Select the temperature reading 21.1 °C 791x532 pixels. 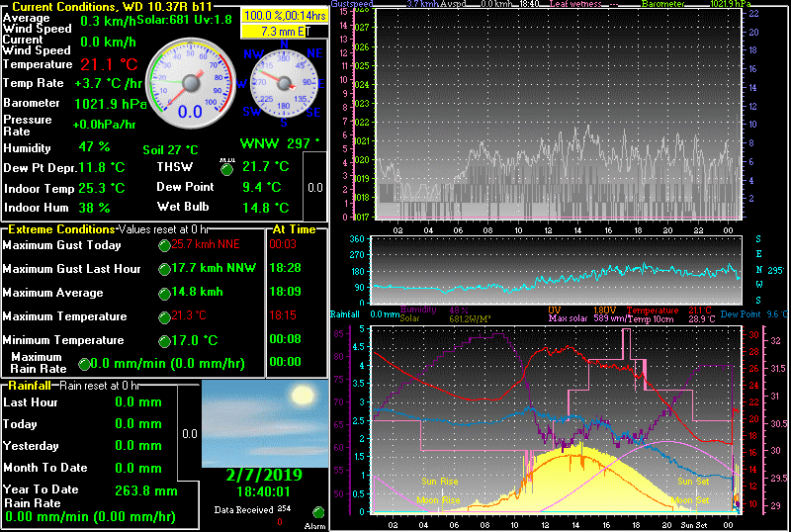109,64
